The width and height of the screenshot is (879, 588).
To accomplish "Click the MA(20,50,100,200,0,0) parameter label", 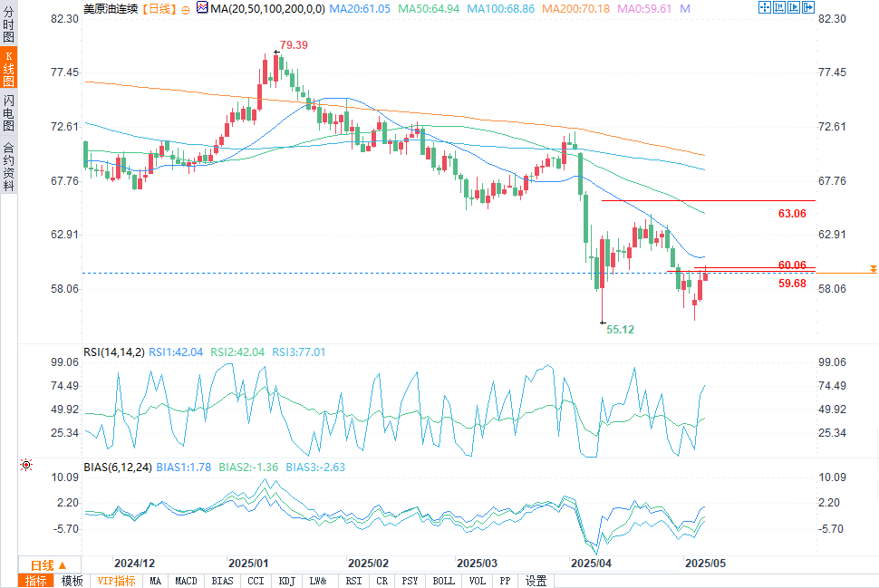I will pos(267,9).
